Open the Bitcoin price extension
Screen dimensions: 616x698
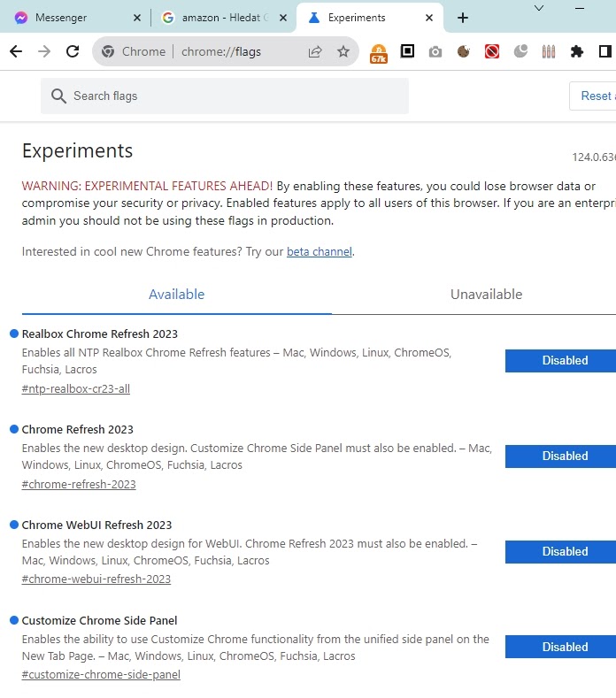click(x=379, y=53)
